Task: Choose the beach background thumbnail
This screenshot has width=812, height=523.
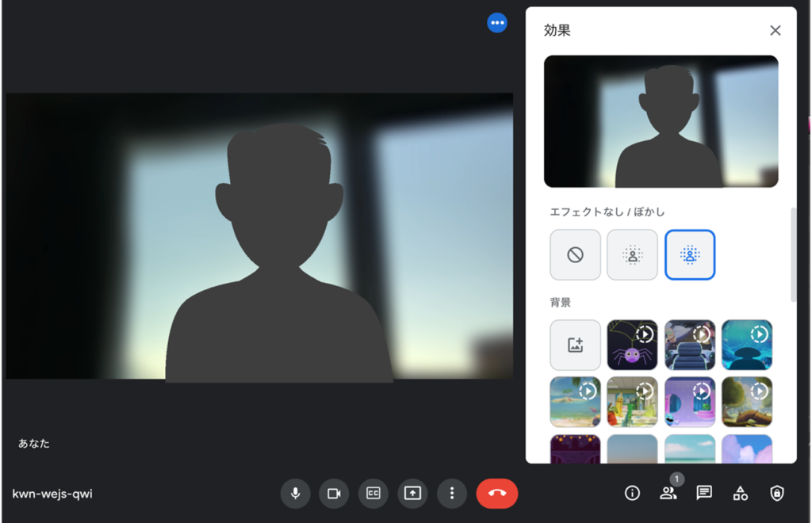Action: click(575, 402)
